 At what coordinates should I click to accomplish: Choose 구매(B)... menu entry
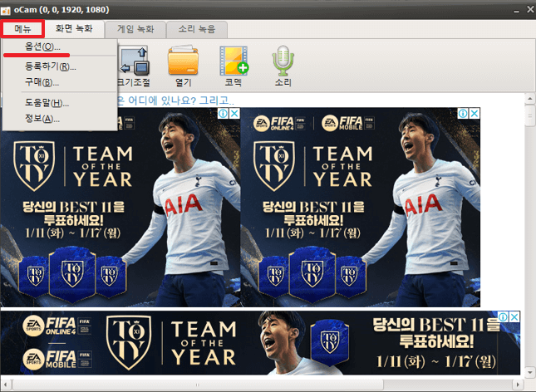click(x=42, y=82)
